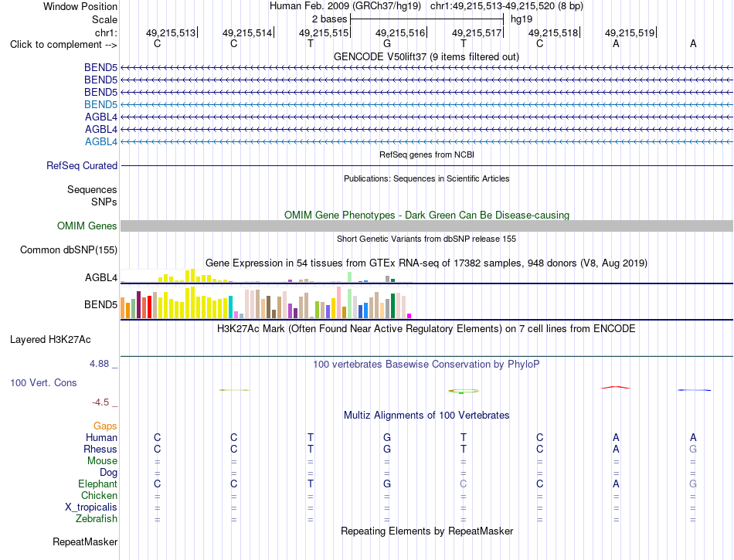Click the BEND5 label in GTEx track

click(100, 304)
